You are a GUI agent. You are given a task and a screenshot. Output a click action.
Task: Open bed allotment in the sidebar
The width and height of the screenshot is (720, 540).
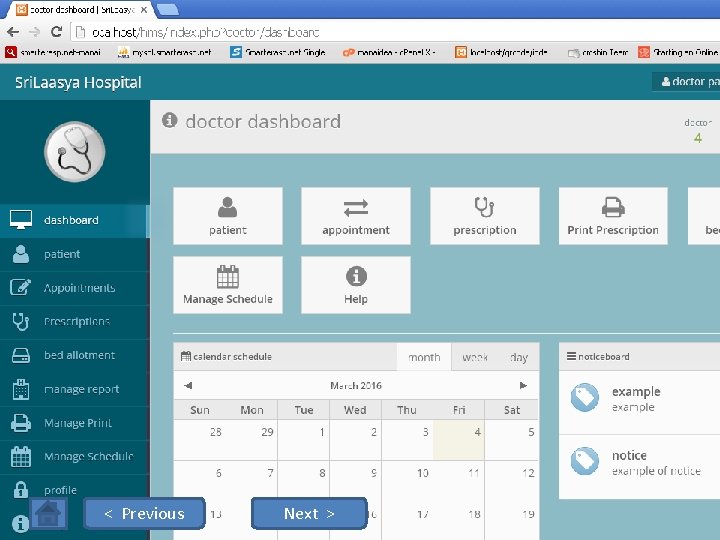(x=74, y=355)
